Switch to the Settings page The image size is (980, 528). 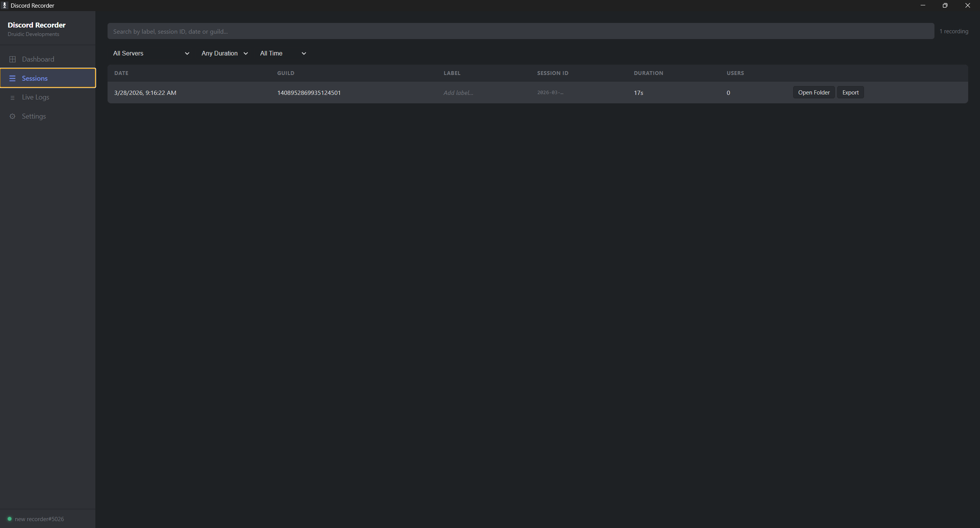[x=34, y=116]
